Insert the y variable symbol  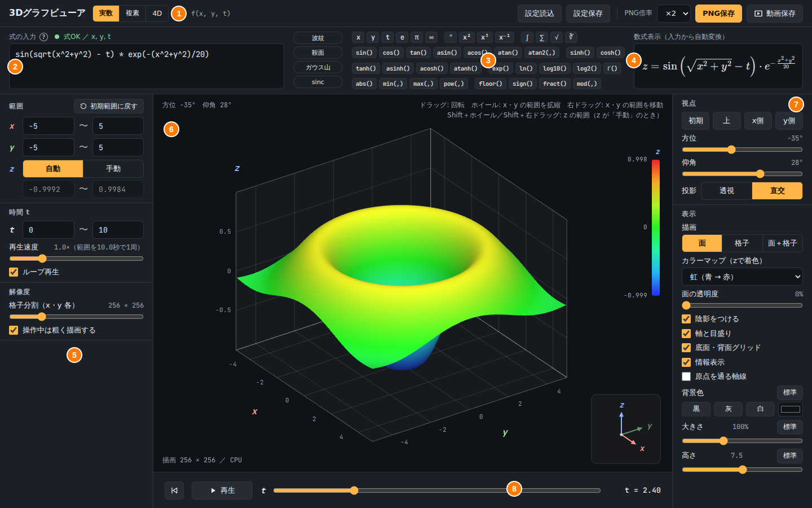[373, 37]
